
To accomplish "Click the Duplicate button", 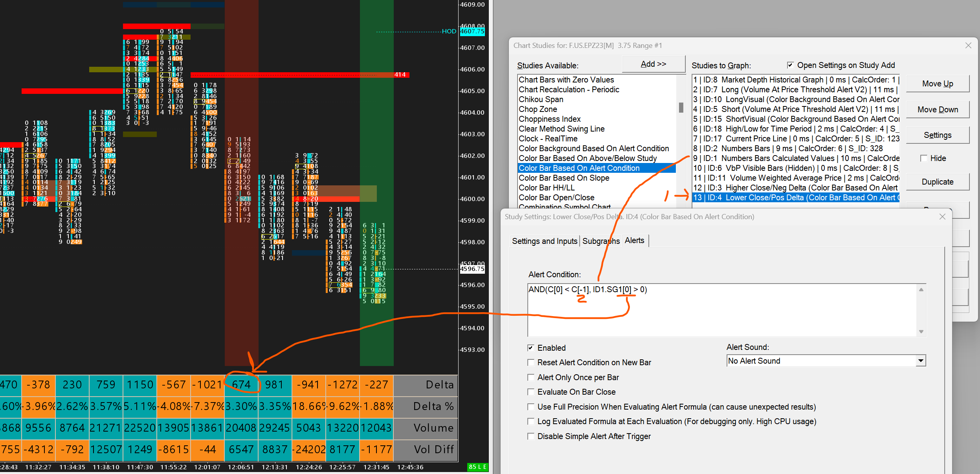I will point(937,182).
